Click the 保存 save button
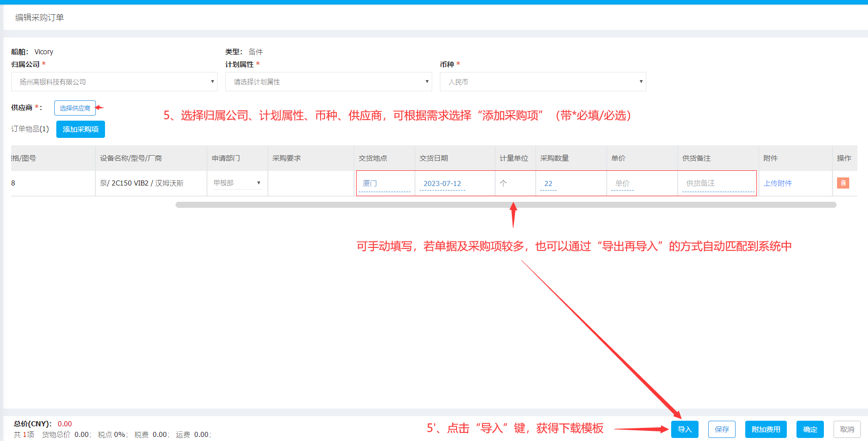The height and width of the screenshot is (441, 868). (x=722, y=429)
